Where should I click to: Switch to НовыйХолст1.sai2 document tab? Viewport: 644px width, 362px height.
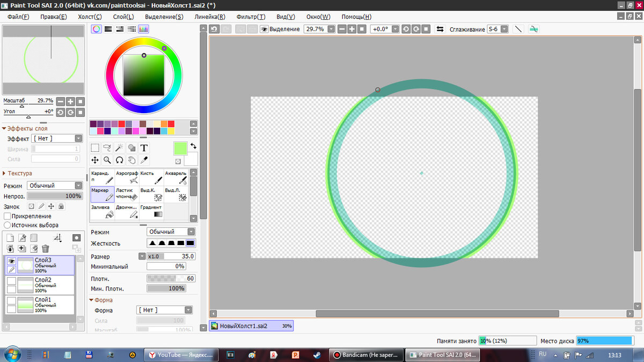(251, 326)
